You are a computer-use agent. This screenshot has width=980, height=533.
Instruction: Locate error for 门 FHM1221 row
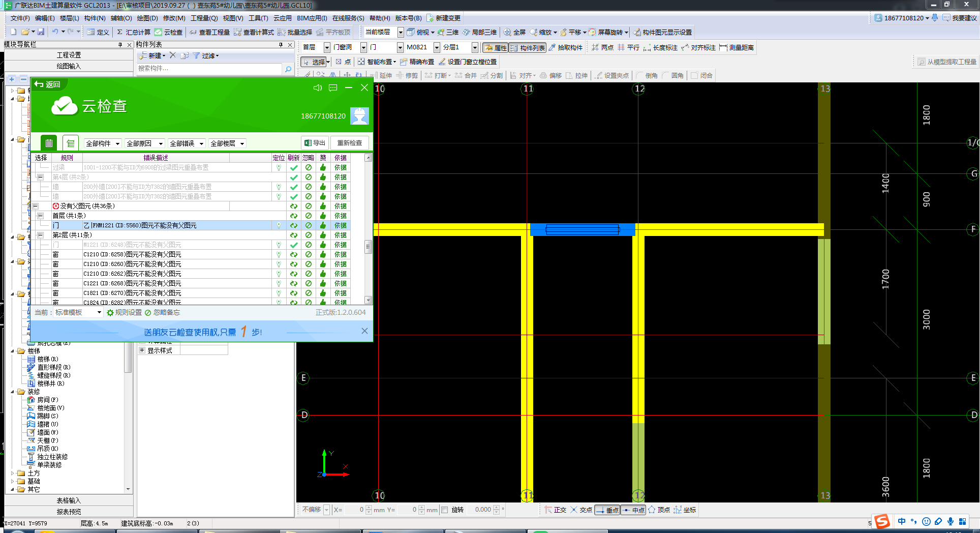pos(279,225)
